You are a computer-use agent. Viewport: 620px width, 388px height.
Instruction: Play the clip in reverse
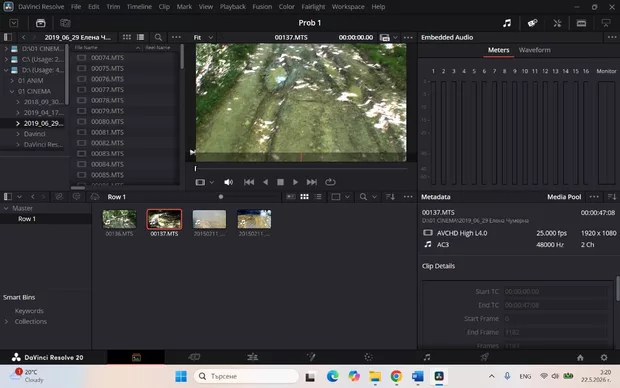coord(265,182)
